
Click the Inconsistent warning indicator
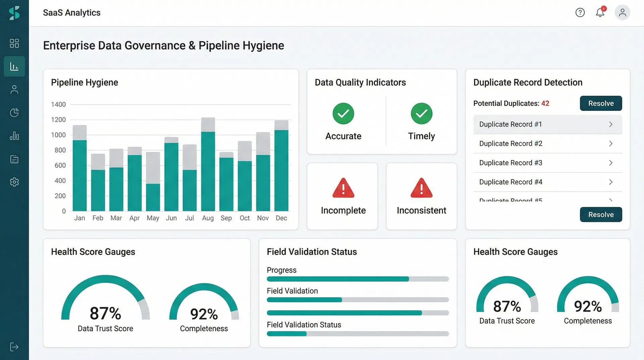click(x=421, y=196)
